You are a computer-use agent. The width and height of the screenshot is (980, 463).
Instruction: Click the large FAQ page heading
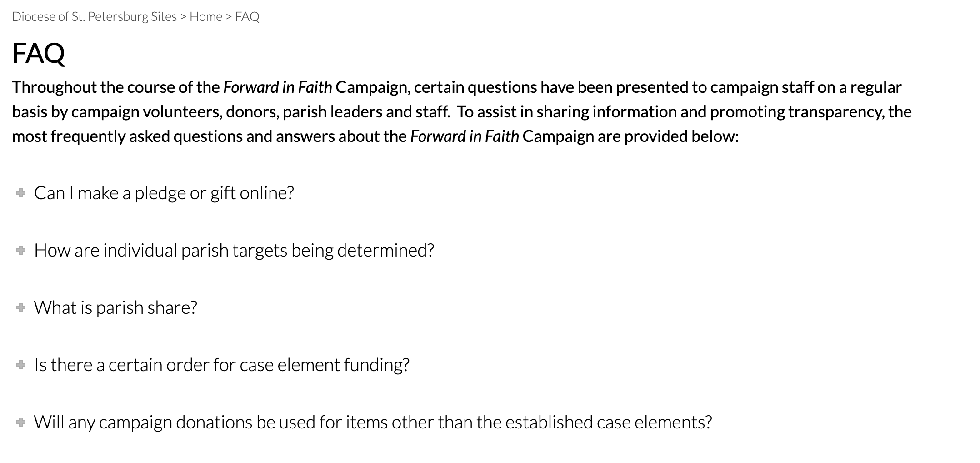click(x=39, y=53)
